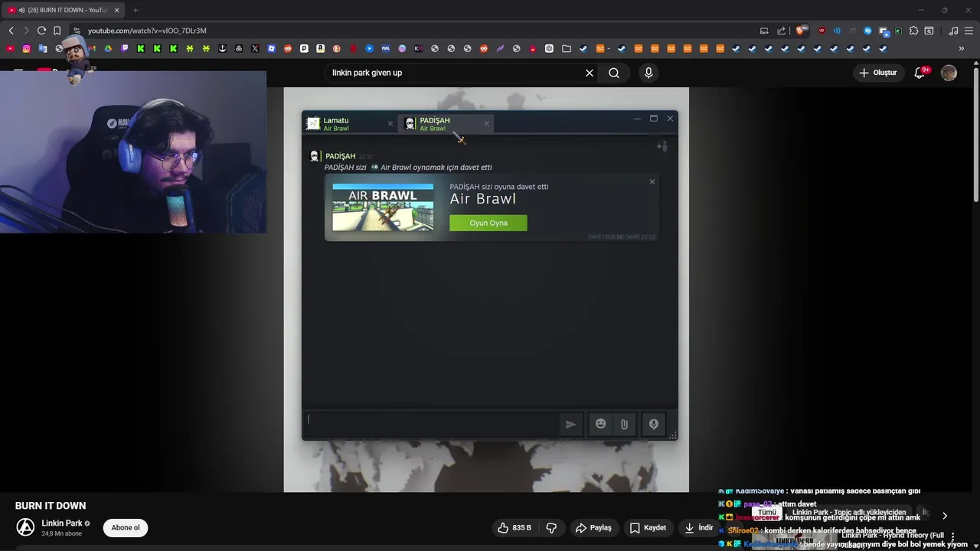Close the Lamatu chat tab

[x=390, y=123]
